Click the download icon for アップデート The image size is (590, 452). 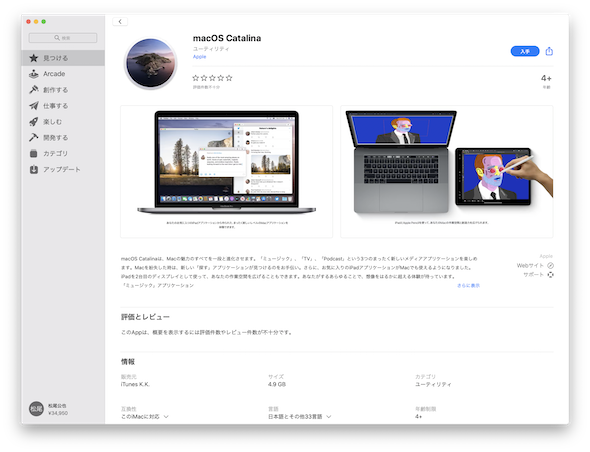tap(34, 169)
